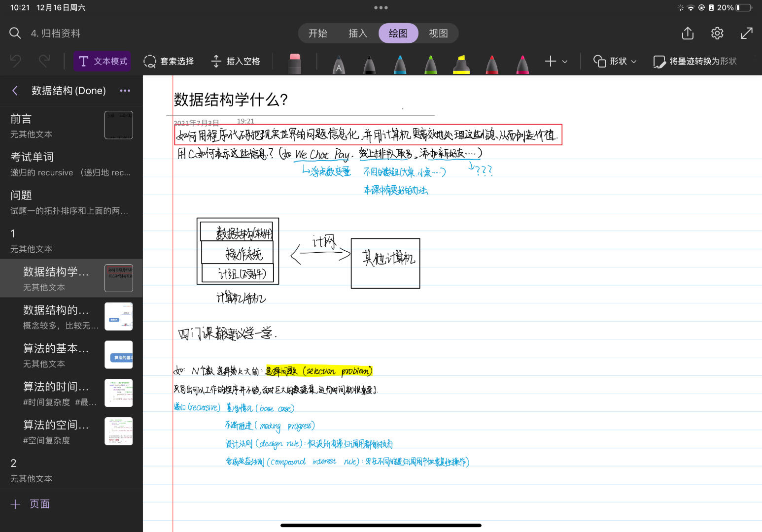This screenshot has width=762, height=532.
Task: Open the 形状 shapes dropdown
Action: [x=615, y=61]
